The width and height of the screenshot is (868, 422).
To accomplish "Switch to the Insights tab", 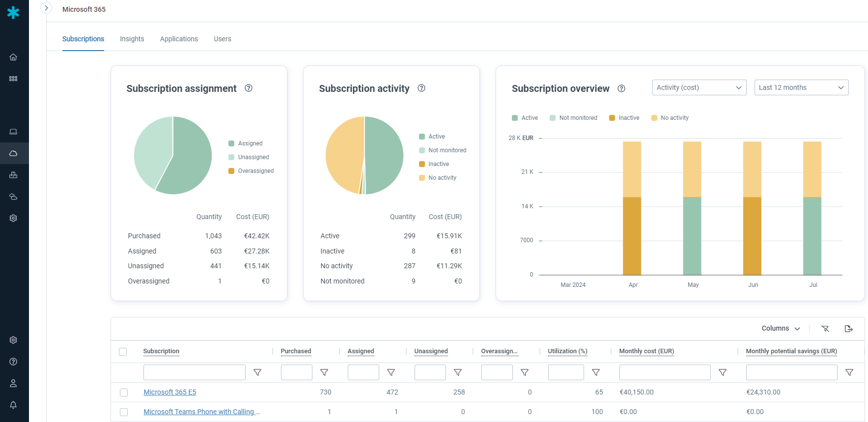I will click(132, 39).
